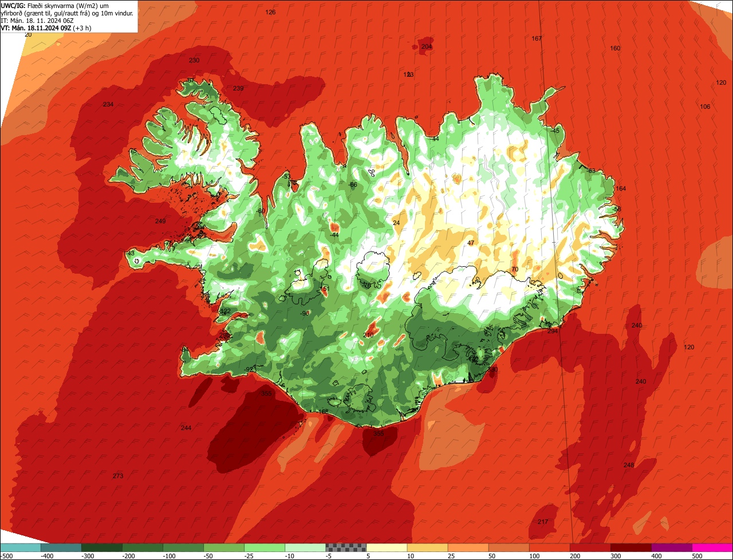Select the map value 244
Viewport: 733px width, 560px height.
[x=186, y=428]
